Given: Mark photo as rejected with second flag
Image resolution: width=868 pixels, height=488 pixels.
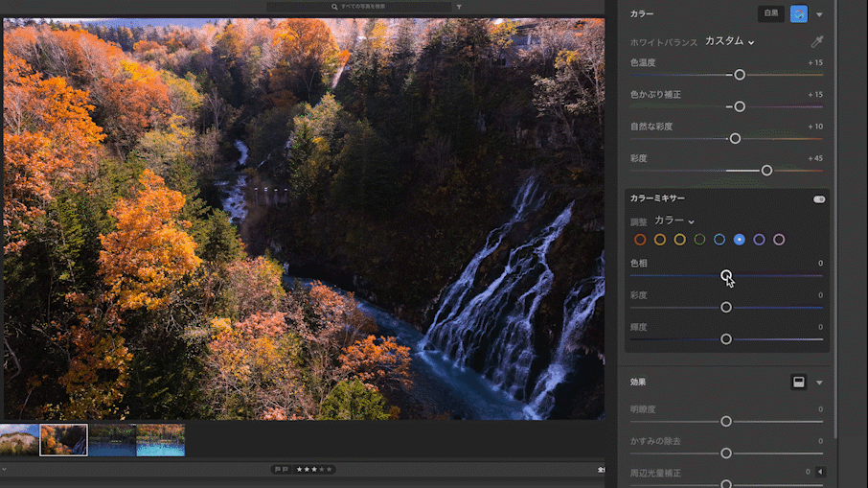Looking at the screenshot, I should tap(286, 469).
